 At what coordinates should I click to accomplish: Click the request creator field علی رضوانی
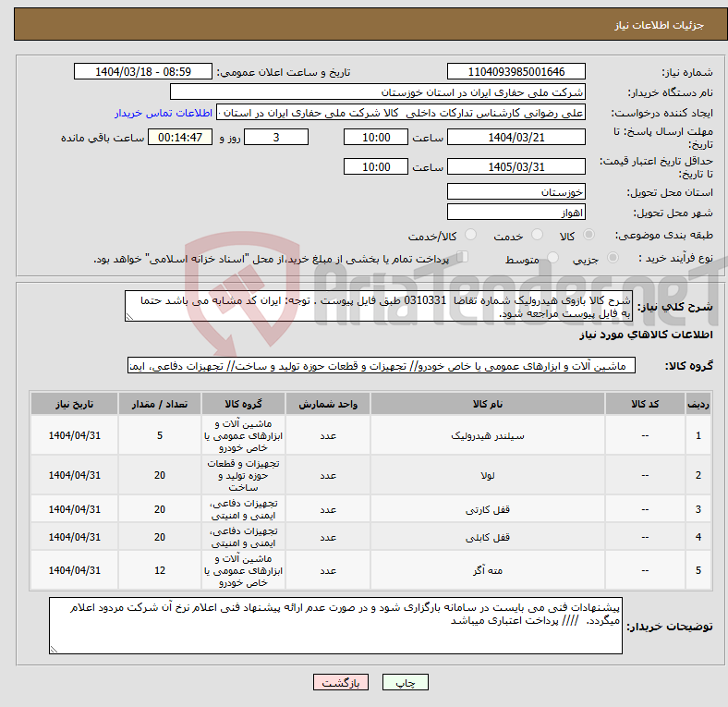tap(401, 113)
